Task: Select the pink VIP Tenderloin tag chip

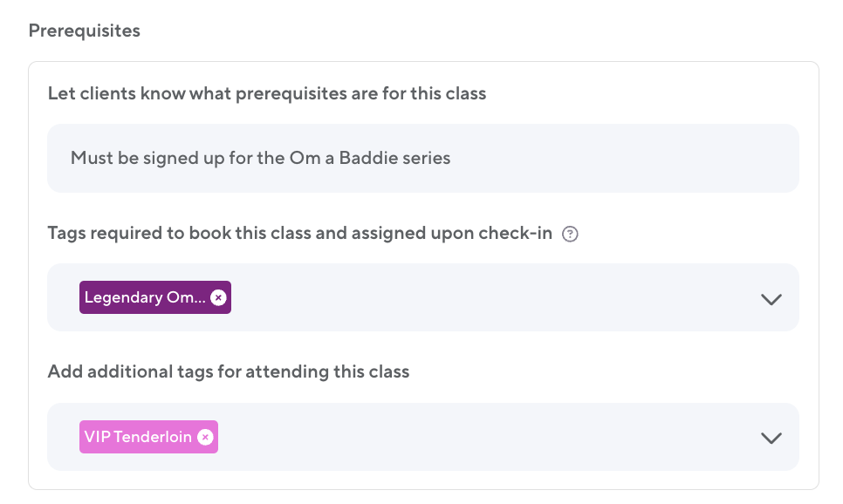Action: [x=138, y=437]
